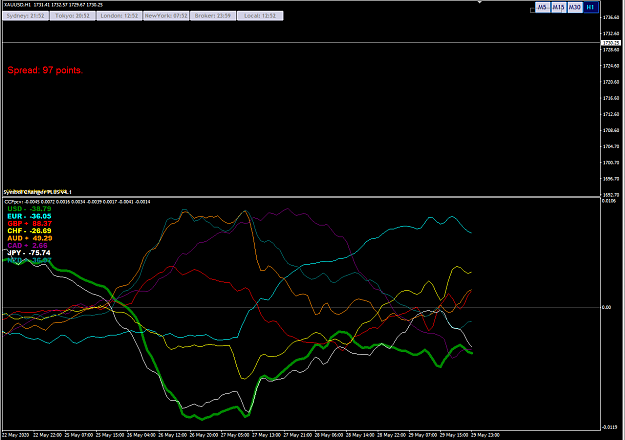Click the small square box left of M5
The height and width of the screenshot is (440, 625).
click(x=532, y=10)
